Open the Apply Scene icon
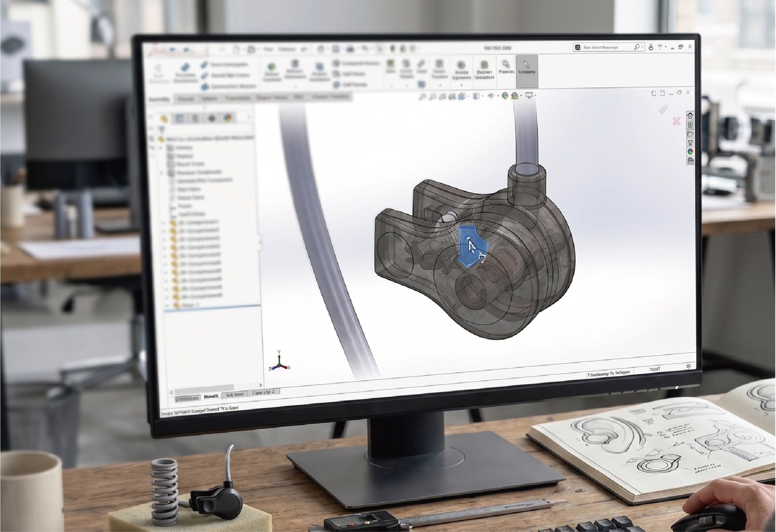Viewport: 776px width, 532px height. click(x=515, y=96)
